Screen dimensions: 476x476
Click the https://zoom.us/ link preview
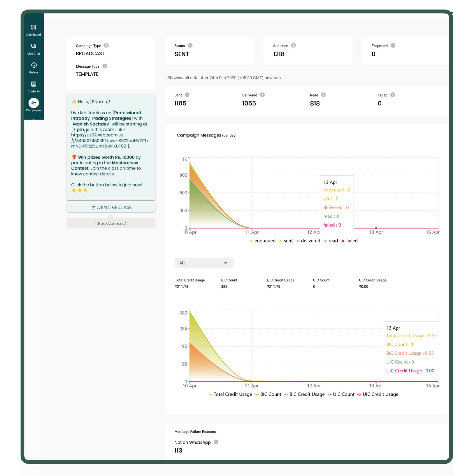tap(111, 223)
